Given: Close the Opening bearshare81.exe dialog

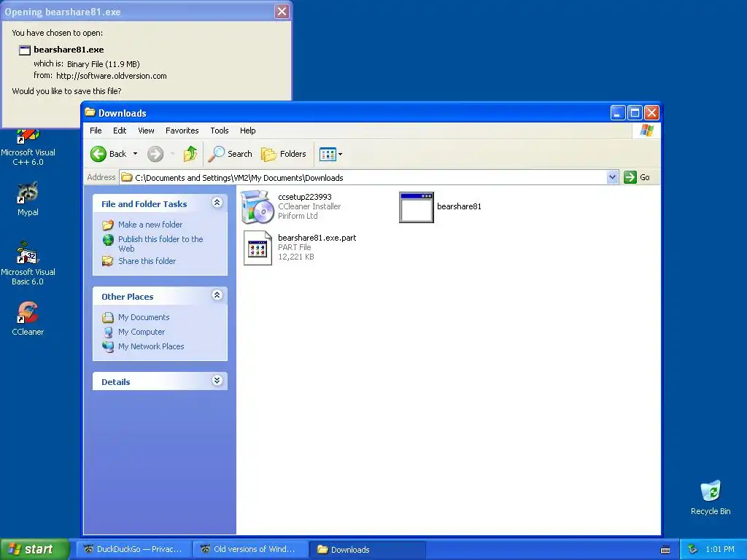Looking at the screenshot, I should (x=282, y=11).
